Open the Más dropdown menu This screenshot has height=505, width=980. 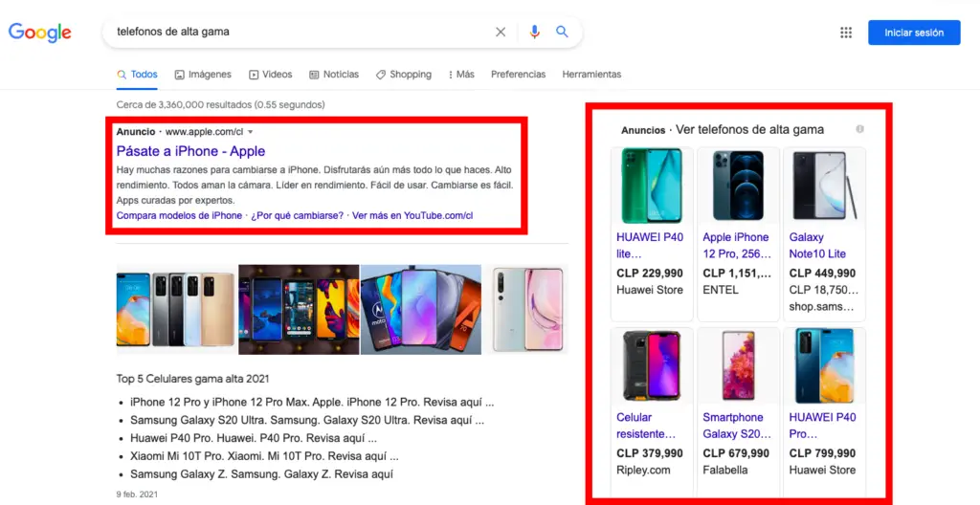pyautogui.click(x=459, y=75)
